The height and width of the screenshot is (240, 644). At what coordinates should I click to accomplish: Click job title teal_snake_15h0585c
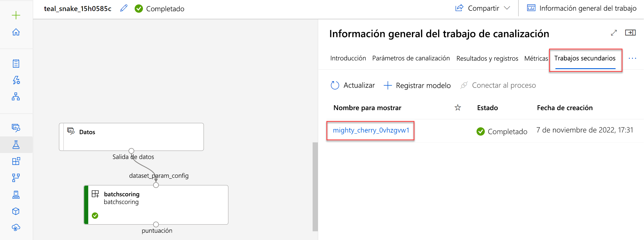(x=78, y=9)
